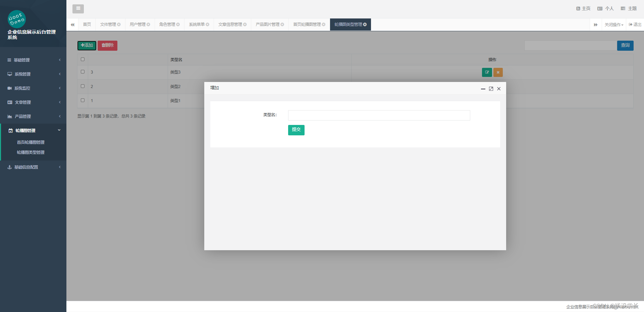Close the 系统菜单 tab via its x icon
Viewport: 644px width, 312px height.
[207, 25]
